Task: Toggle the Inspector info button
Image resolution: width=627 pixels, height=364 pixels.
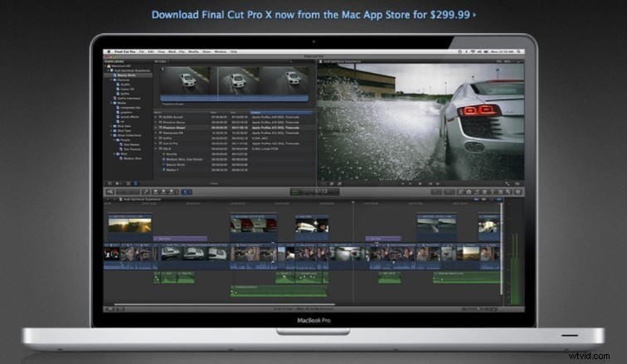Action: tap(518, 192)
